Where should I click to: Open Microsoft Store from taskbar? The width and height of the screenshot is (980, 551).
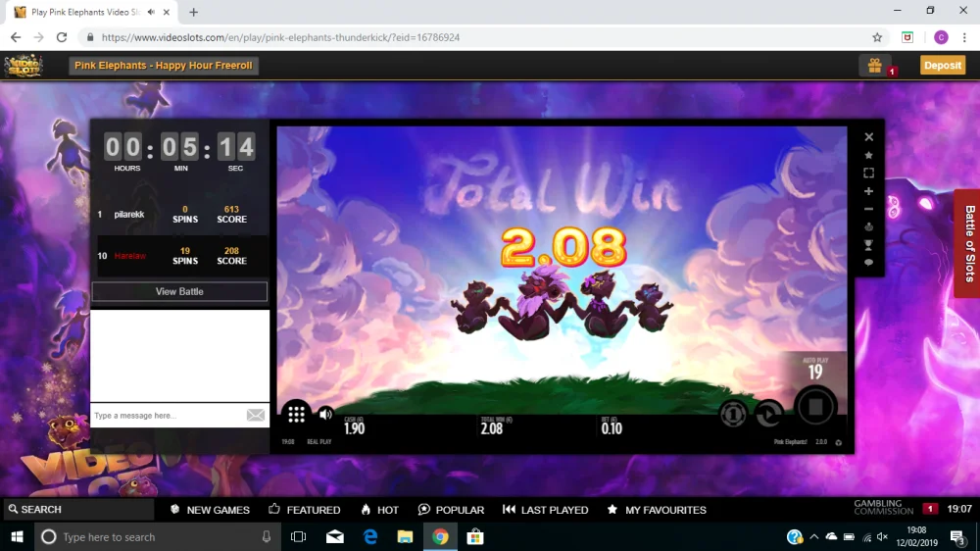(x=475, y=536)
